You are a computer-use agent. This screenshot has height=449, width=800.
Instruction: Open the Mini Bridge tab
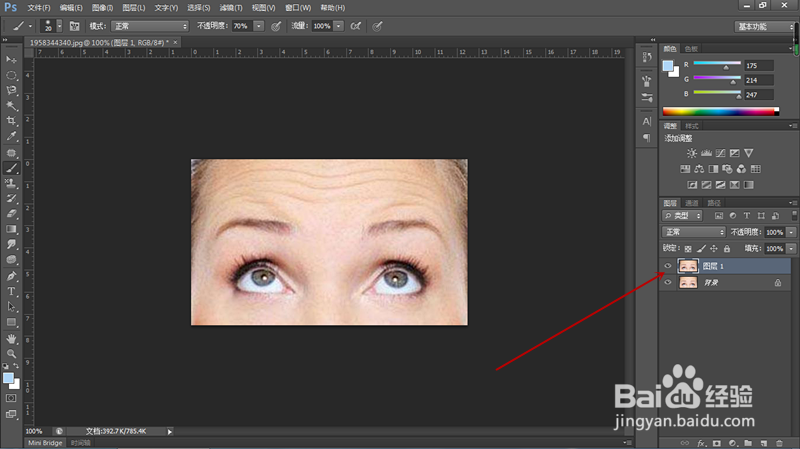45,443
